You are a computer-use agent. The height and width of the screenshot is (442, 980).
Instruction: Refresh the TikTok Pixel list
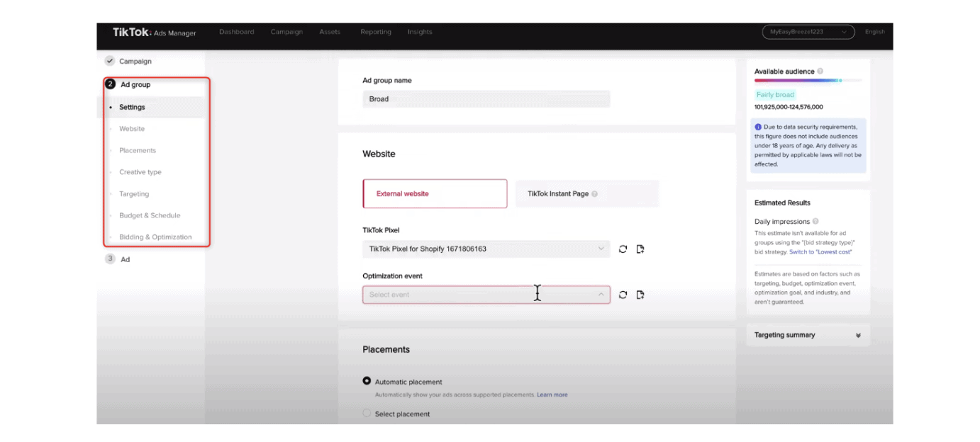623,249
